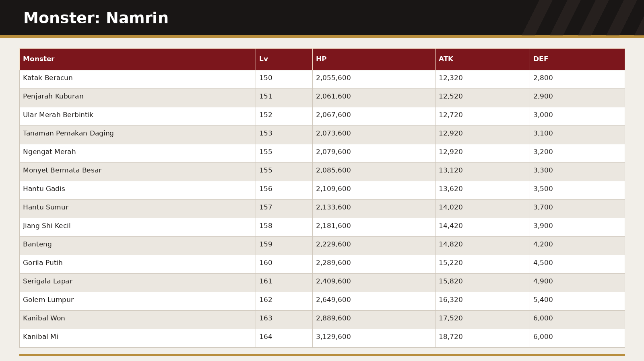Click the Penjarah Kuburan row name
Screen dimensions: 644x361
coord(53,96)
